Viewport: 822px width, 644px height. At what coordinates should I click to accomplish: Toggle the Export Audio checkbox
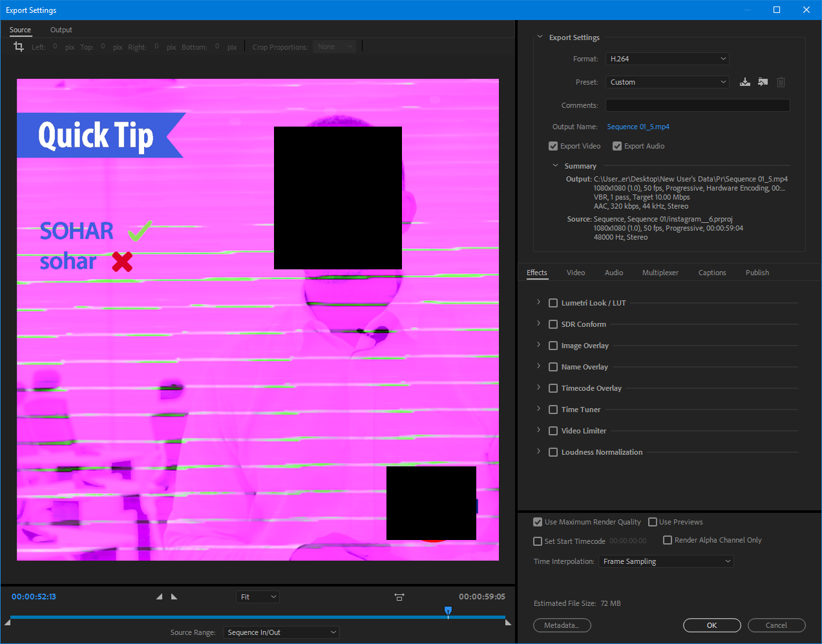(x=617, y=146)
